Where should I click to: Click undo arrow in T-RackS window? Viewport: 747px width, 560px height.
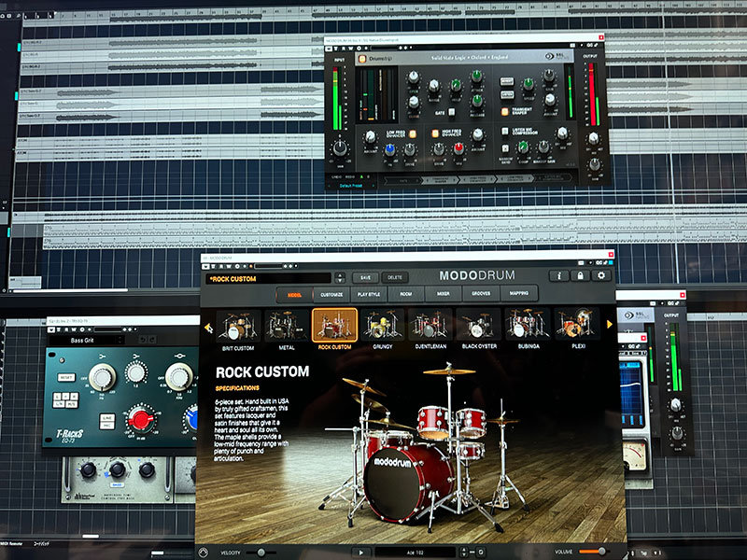tap(142, 340)
